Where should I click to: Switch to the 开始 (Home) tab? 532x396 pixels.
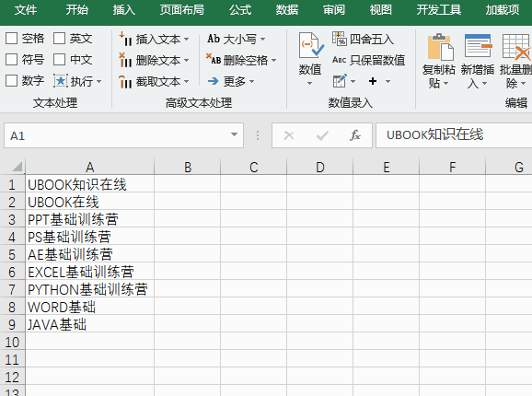(x=77, y=10)
